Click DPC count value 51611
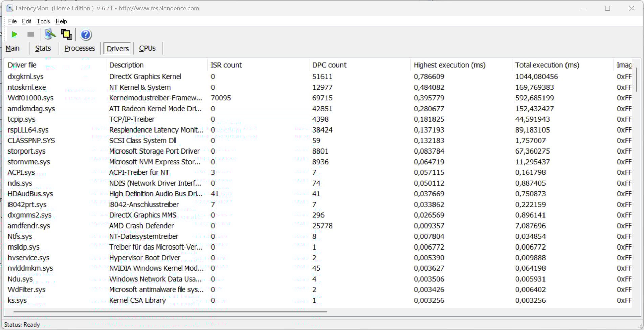Image resolution: width=644 pixels, height=330 pixels. click(322, 77)
